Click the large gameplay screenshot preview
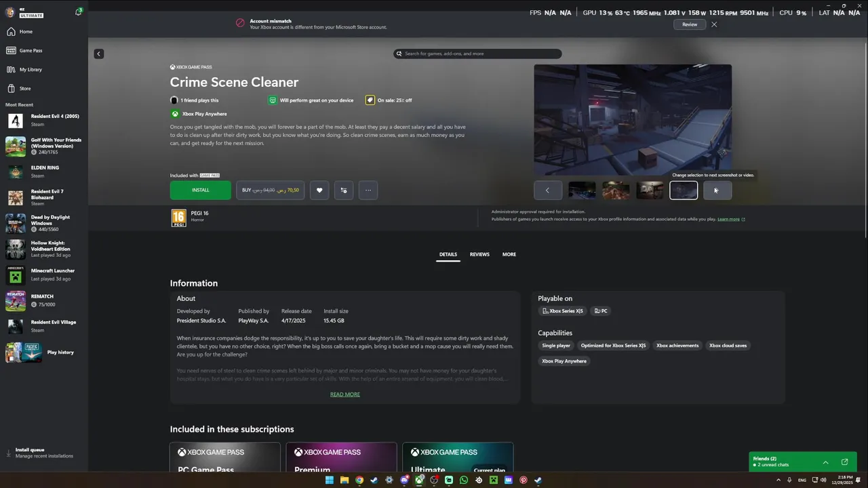This screenshot has height=488, width=868. click(633, 120)
